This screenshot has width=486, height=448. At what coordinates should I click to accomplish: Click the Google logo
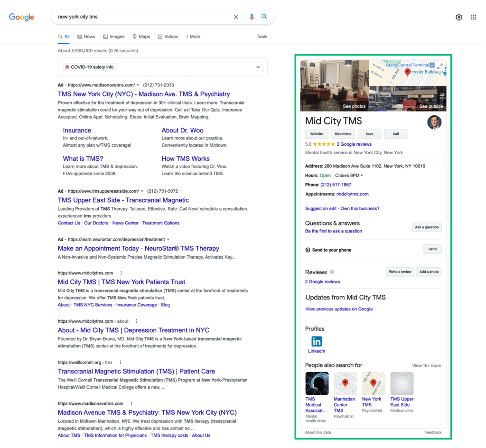tap(21, 17)
